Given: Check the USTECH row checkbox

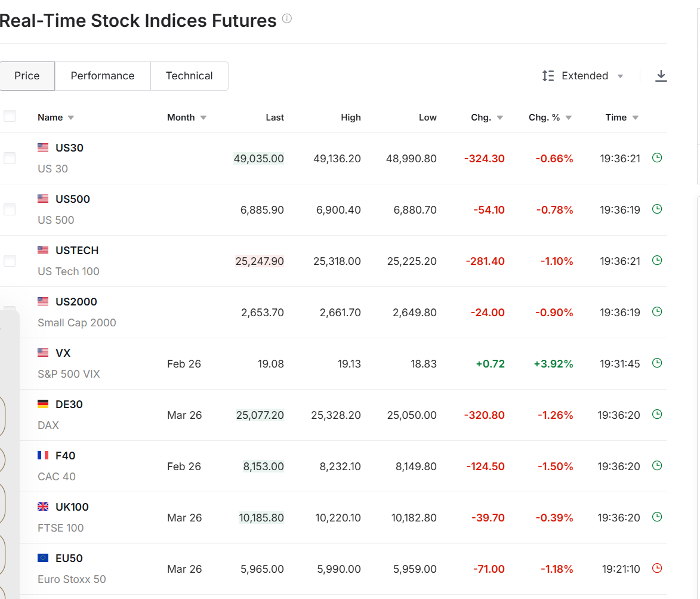Looking at the screenshot, I should (10, 261).
